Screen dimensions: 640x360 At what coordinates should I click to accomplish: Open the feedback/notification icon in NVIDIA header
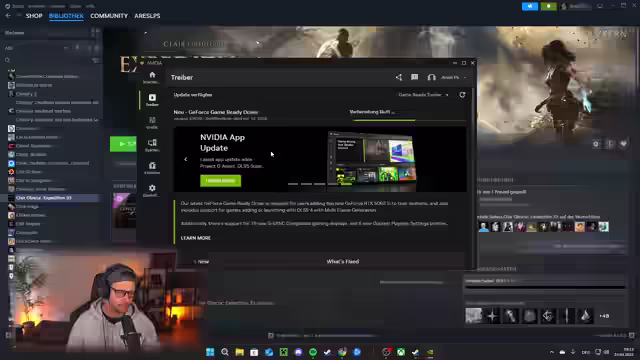(x=415, y=77)
